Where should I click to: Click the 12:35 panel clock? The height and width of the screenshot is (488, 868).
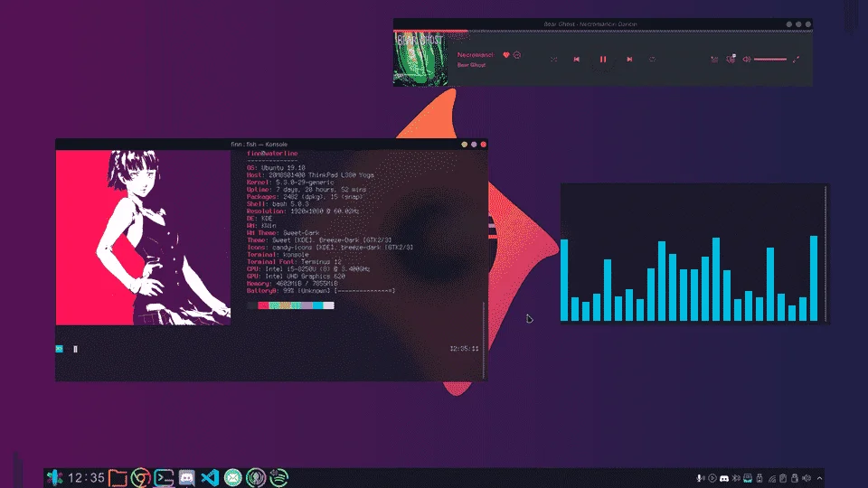click(x=86, y=477)
